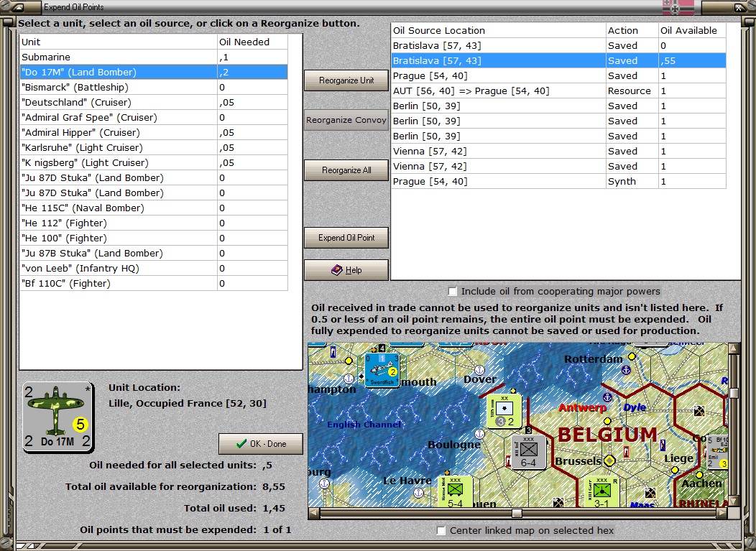Move the map horizontal scrollbar thumb

tap(517, 513)
